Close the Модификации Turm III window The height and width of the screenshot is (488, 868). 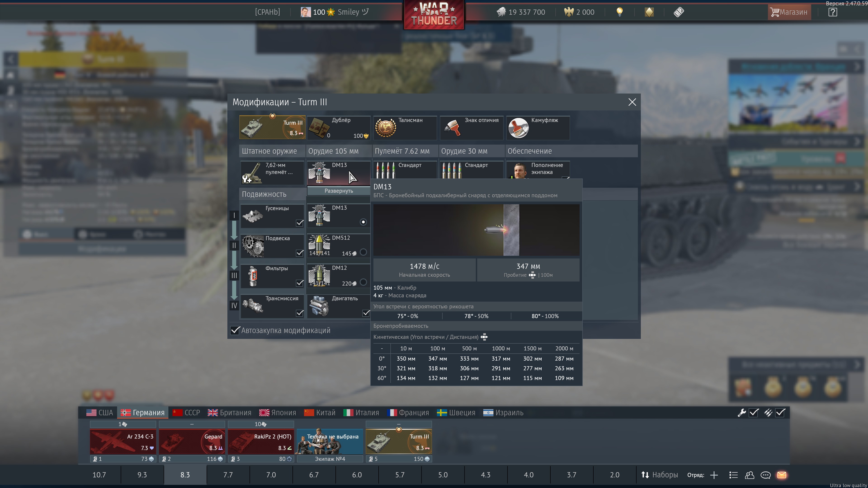click(x=632, y=102)
